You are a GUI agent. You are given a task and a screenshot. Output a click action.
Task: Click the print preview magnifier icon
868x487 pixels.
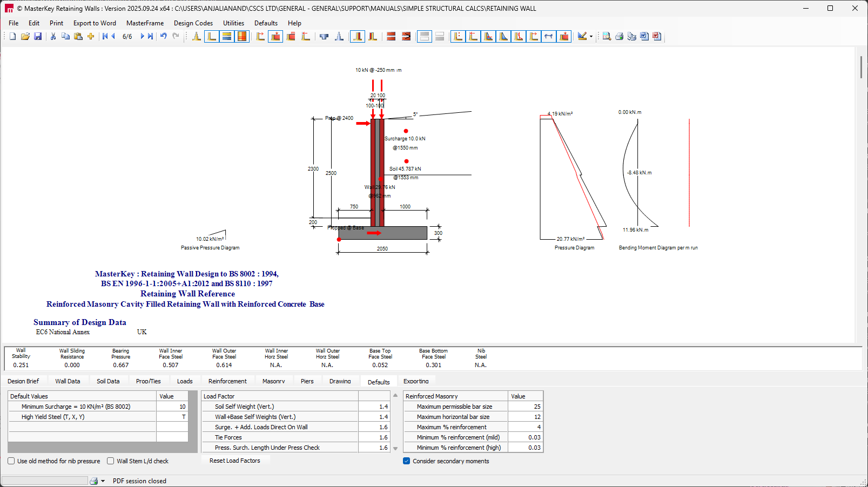coord(607,36)
